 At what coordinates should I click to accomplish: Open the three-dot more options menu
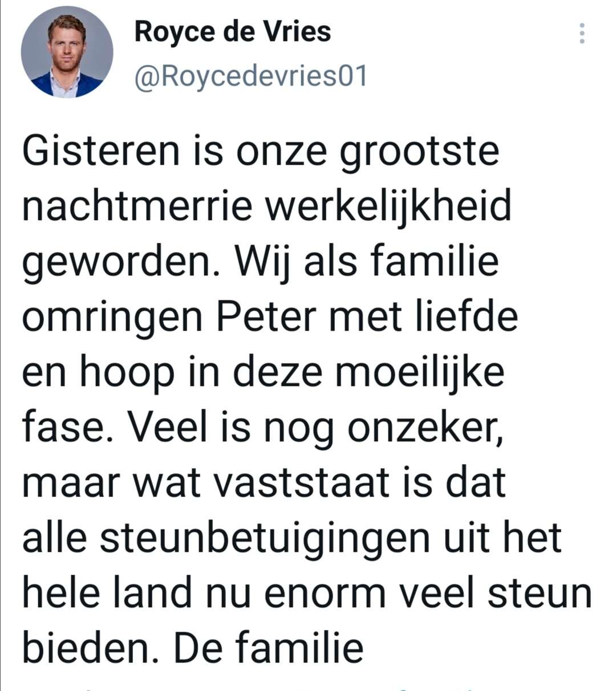582,34
